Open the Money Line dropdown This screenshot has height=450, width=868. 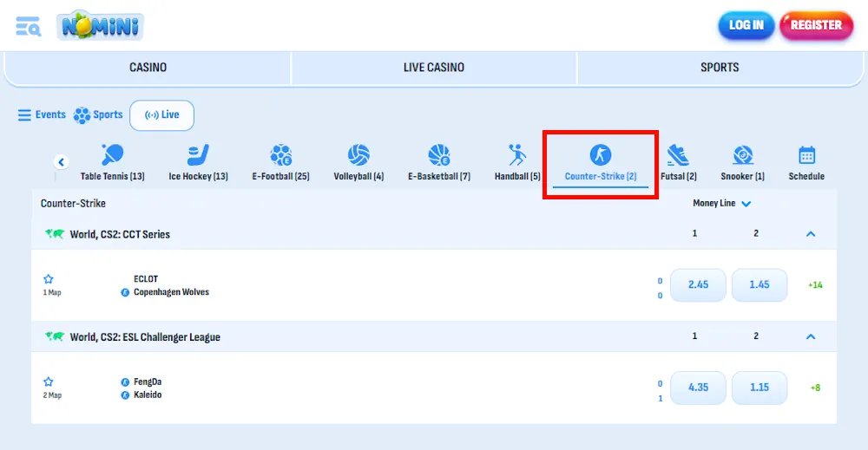pos(721,204)
